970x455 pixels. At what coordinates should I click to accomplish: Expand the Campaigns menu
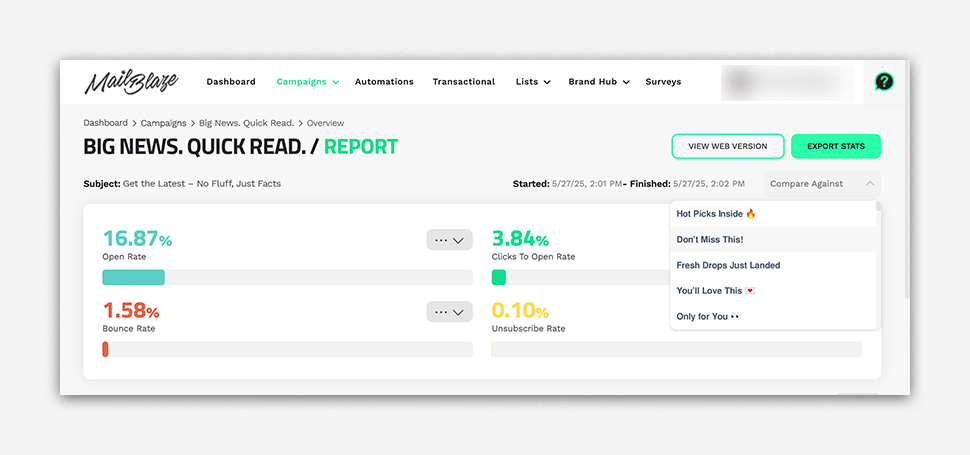point(307,82)
